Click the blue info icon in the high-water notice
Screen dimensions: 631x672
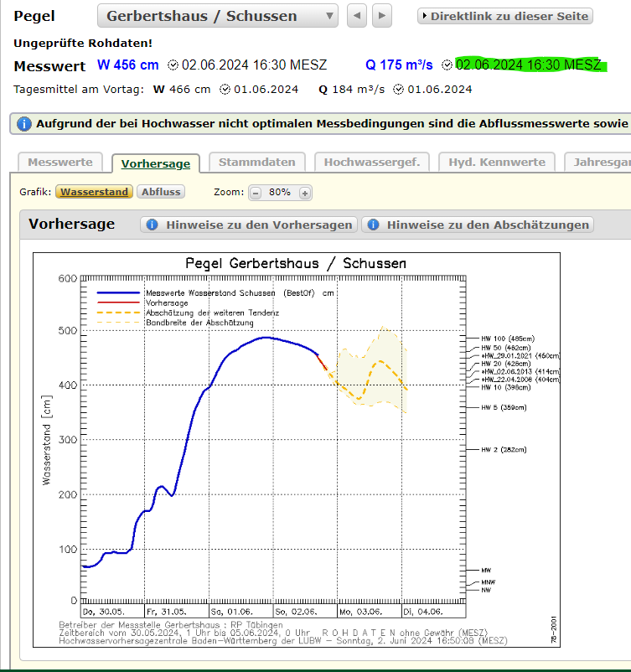[x=24, y=124]
